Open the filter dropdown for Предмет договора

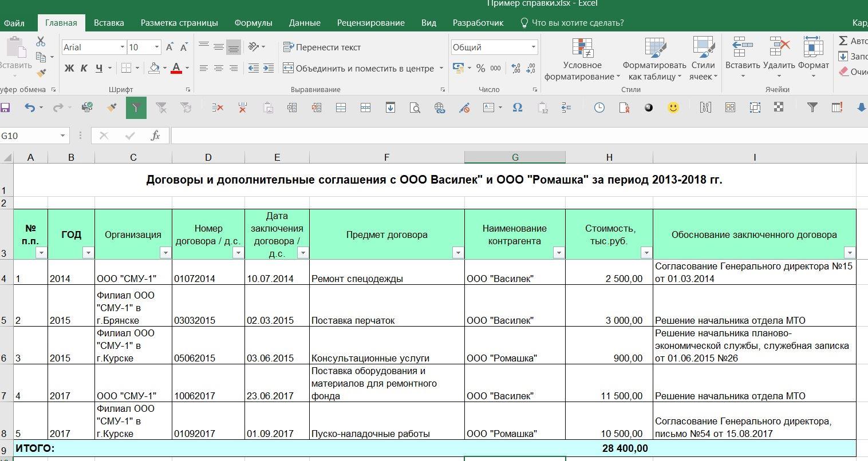458,252
